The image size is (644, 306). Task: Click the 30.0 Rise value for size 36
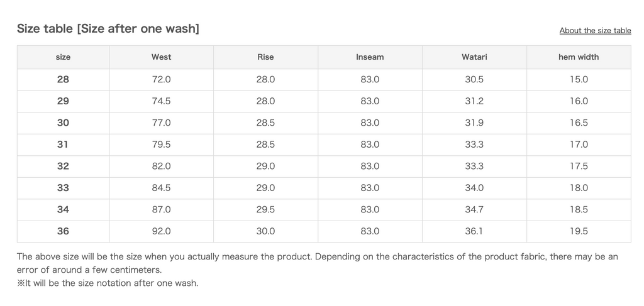coord(265,231)
